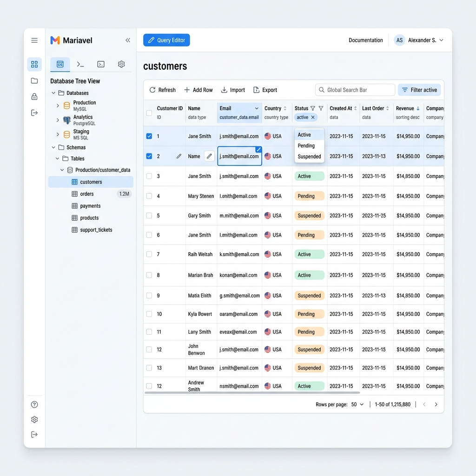Expand the Production MySQL database node

58,106
